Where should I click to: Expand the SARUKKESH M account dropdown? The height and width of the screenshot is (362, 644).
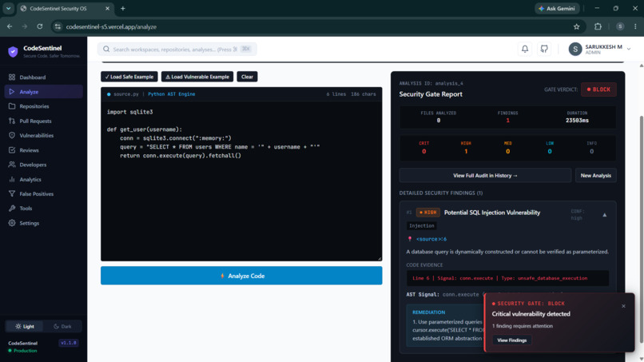point(628,49)
